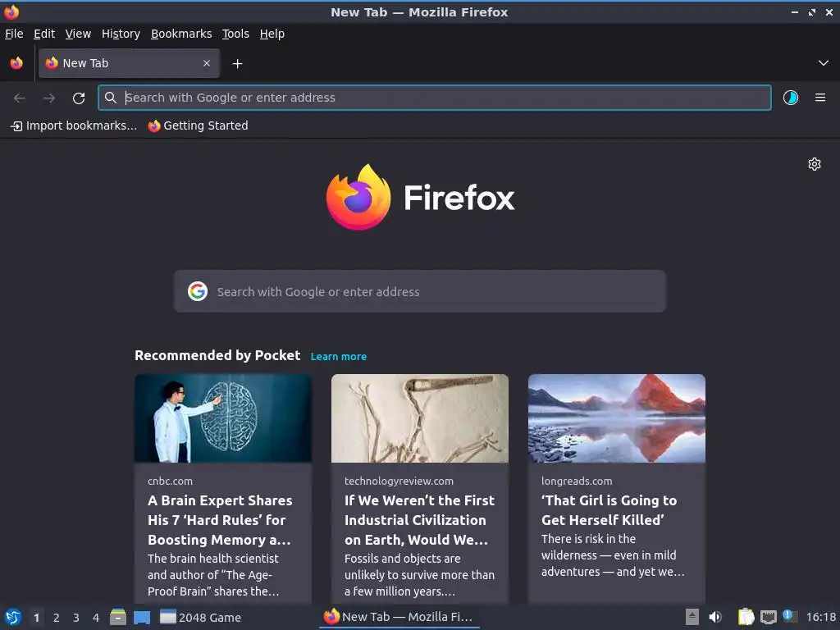Click 'There is risk in the' description

[x=613, y=555]
